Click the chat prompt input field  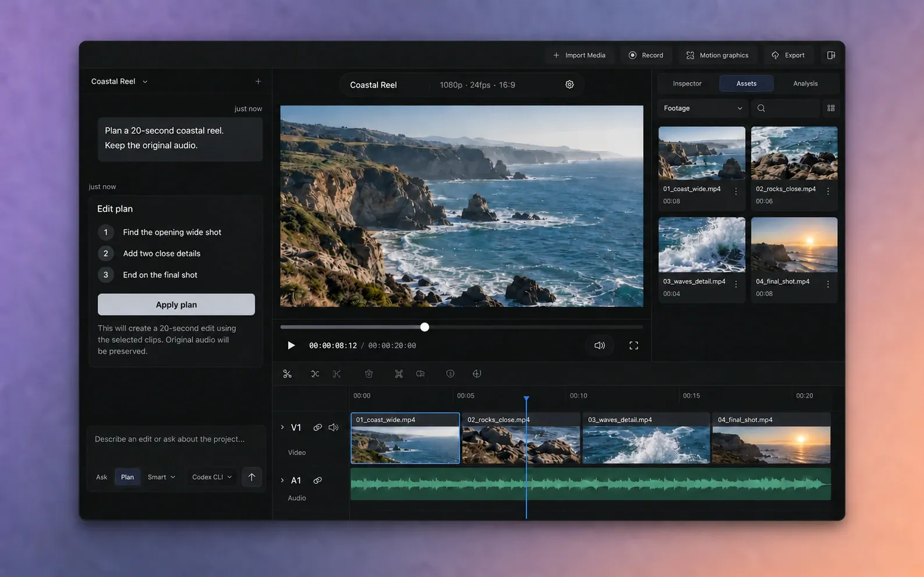click(176, 439)
